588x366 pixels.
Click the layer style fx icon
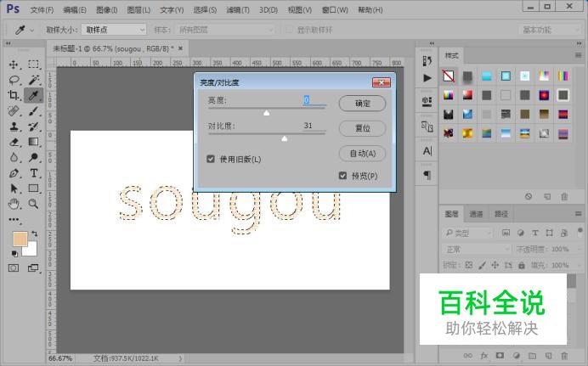484,356
